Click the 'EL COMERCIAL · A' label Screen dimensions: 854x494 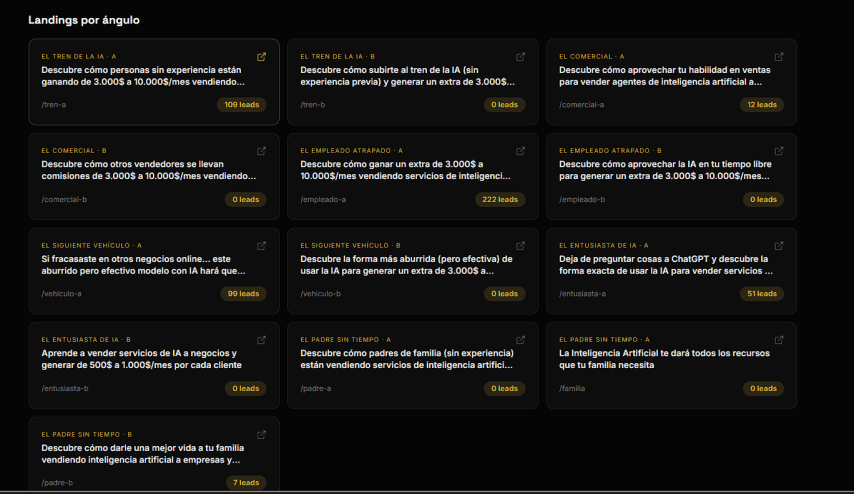click(592, 57)
